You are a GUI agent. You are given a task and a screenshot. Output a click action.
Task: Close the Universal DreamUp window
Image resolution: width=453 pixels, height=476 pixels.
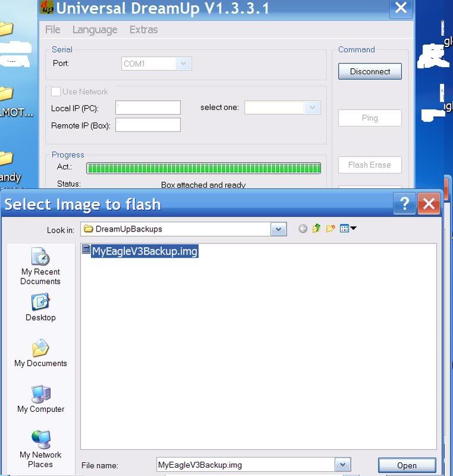[x=401, y=8]
